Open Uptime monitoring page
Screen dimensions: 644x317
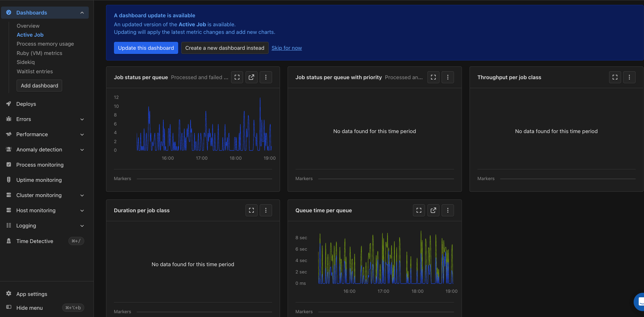[x=39, y=180]
